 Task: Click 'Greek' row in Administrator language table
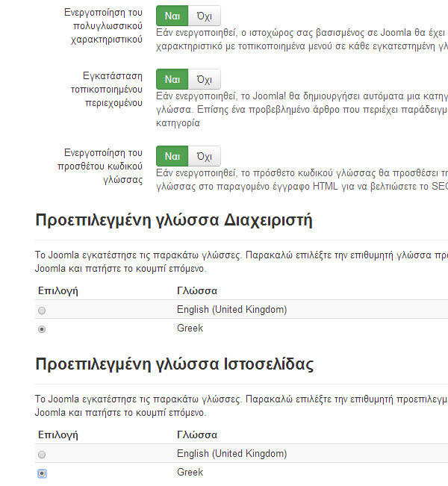190,328
